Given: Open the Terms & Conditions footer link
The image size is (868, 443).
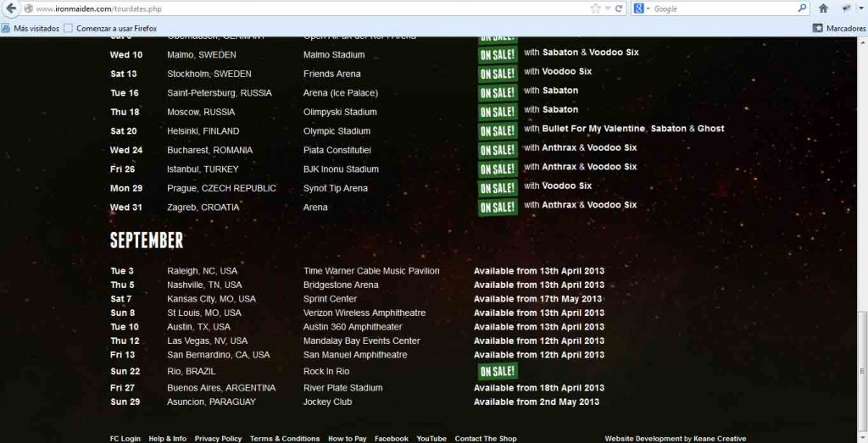Looking at the screenshot, I should [285, 439].
